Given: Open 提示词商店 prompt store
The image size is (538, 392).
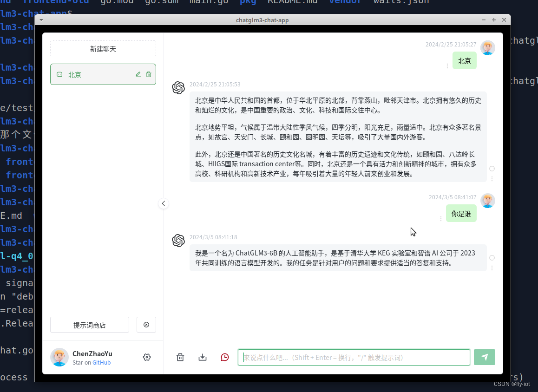Looking at the screenshot, I should point(89,324).
